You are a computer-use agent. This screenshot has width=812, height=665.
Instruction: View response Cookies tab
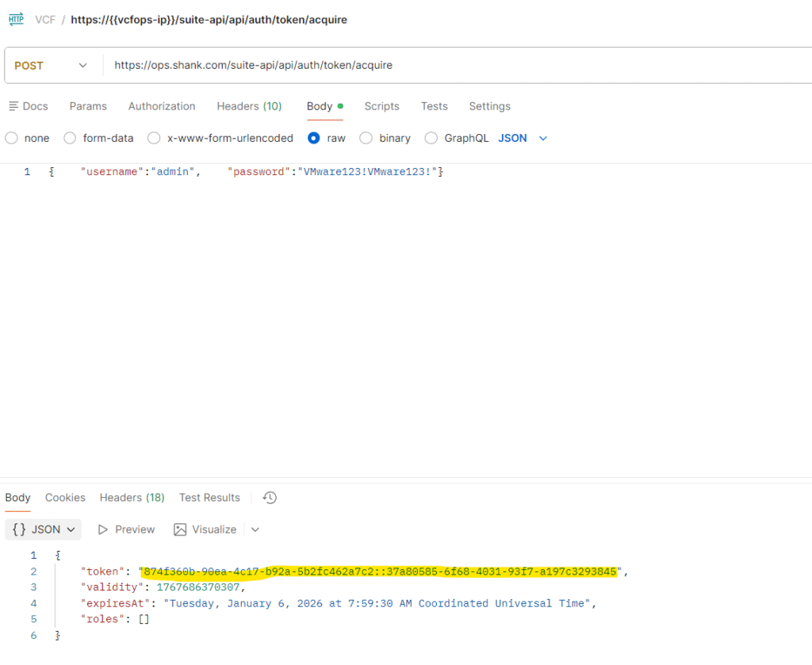64,498
